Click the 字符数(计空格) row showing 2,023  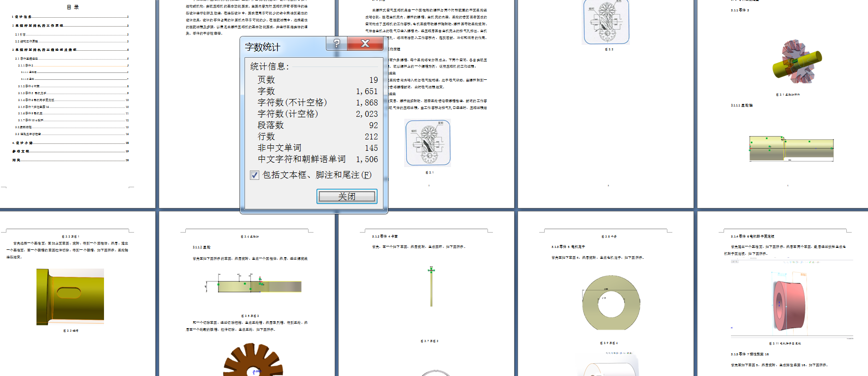click(x=317, y=114)
